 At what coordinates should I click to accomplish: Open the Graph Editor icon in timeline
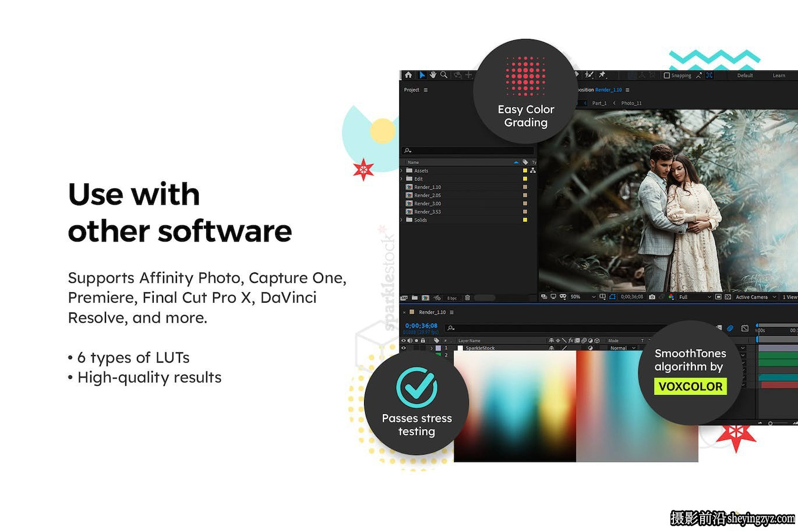tap(745, 328)
